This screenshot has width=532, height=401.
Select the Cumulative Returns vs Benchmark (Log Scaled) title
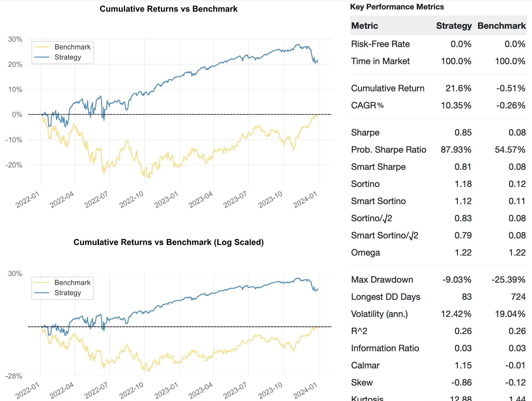point(169,242)
